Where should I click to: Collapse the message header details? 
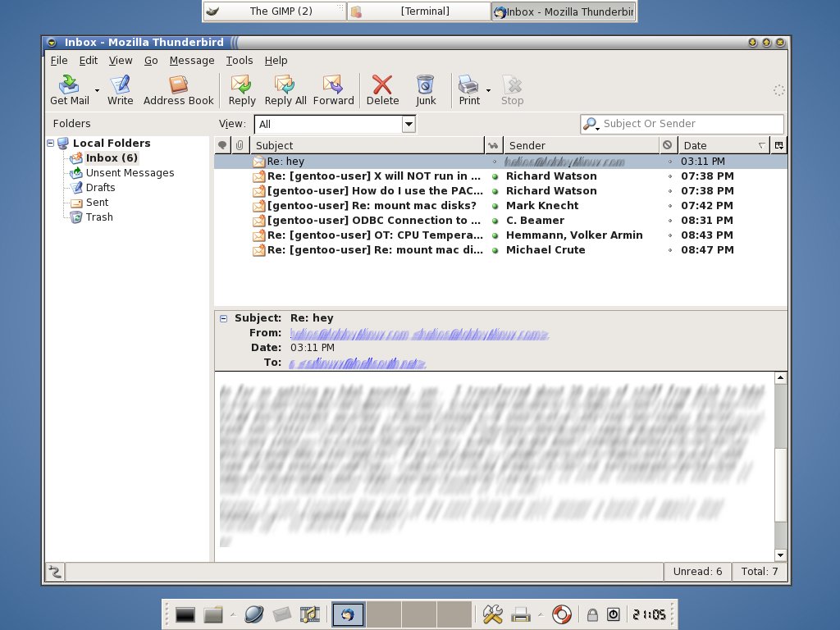(x=223, y=318)
